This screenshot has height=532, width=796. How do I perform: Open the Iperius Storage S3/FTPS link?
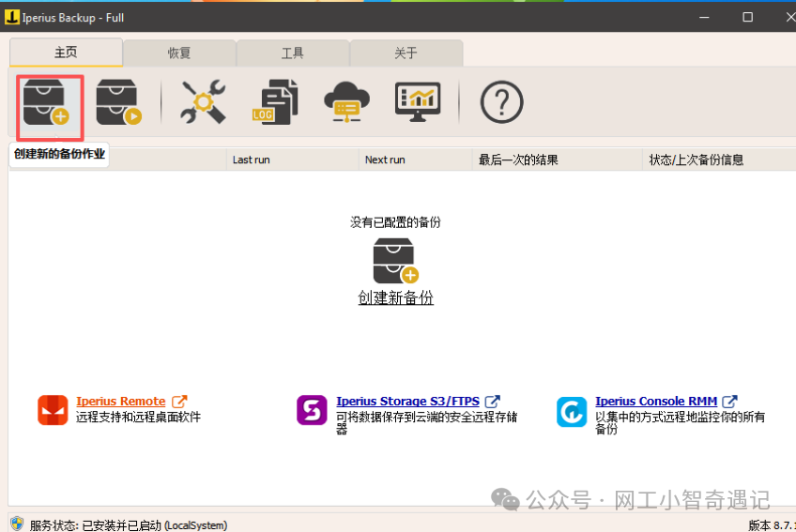407,402
